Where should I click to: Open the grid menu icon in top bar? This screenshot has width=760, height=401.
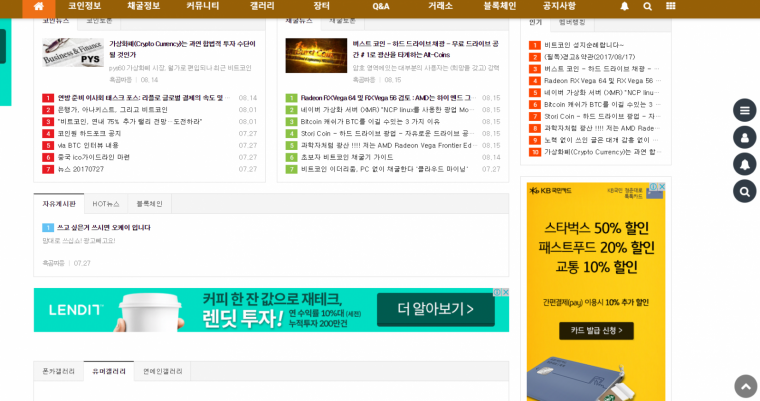671,6
